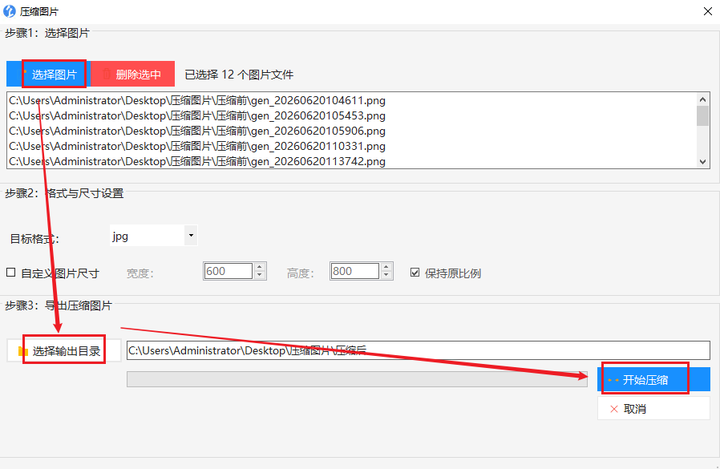The width and height of the screenshot is (720, 469).
Task: Increase 宽度 with the up spinner
Action: pyautogui.click(x=260, y=266)
